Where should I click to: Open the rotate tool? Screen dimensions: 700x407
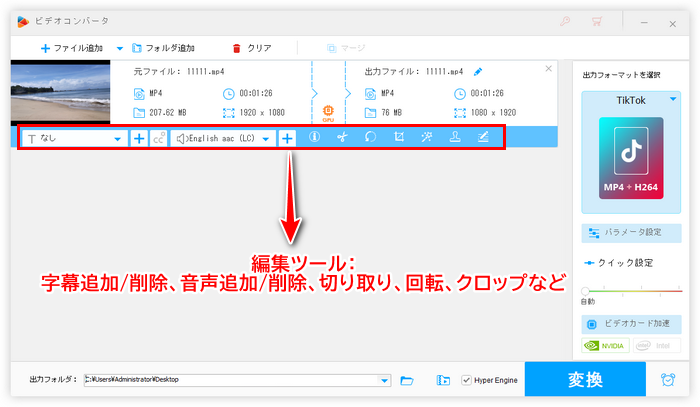point(370,137)
